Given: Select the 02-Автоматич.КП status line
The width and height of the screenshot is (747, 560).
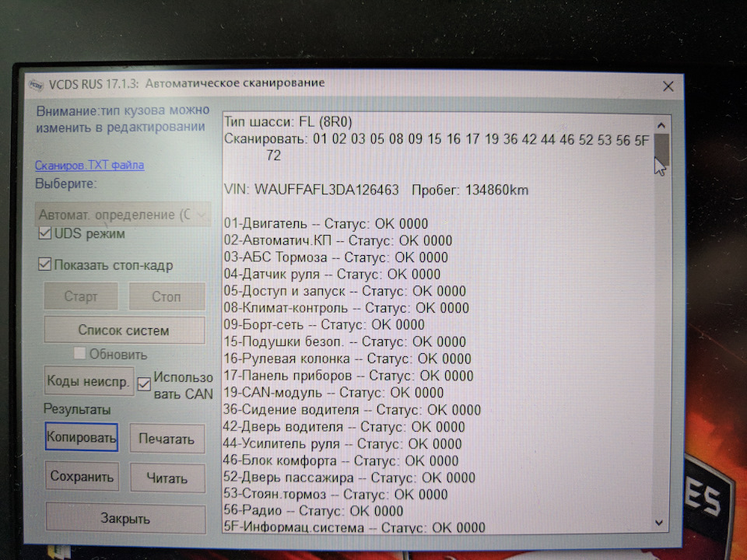Looking at the screenshot, I should [338, 240].
